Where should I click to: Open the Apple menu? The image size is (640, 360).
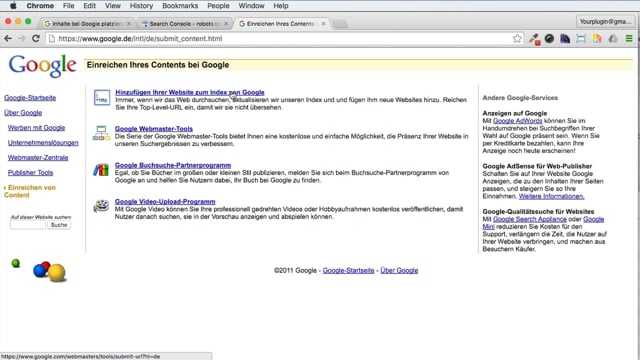click(x=13, y=6)
